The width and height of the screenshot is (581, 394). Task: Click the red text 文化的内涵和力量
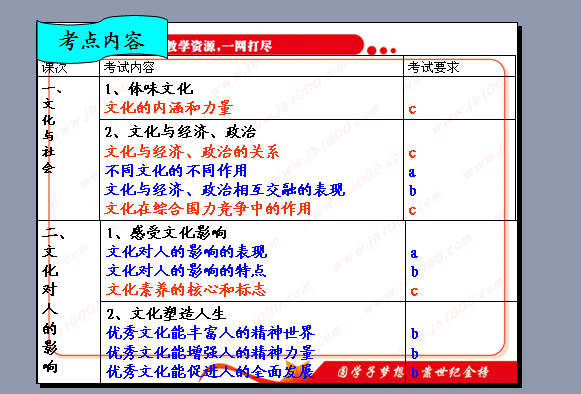169,108
